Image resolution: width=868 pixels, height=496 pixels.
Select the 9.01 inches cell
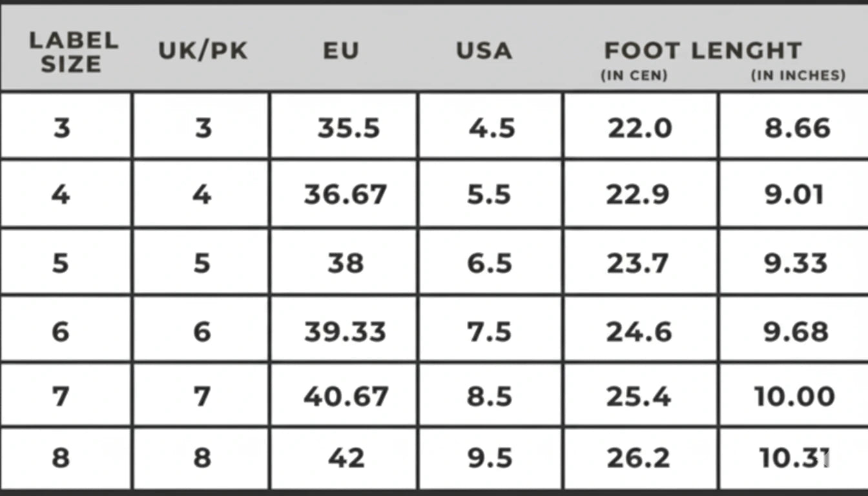pyautogui.click(x=794, y=194)
